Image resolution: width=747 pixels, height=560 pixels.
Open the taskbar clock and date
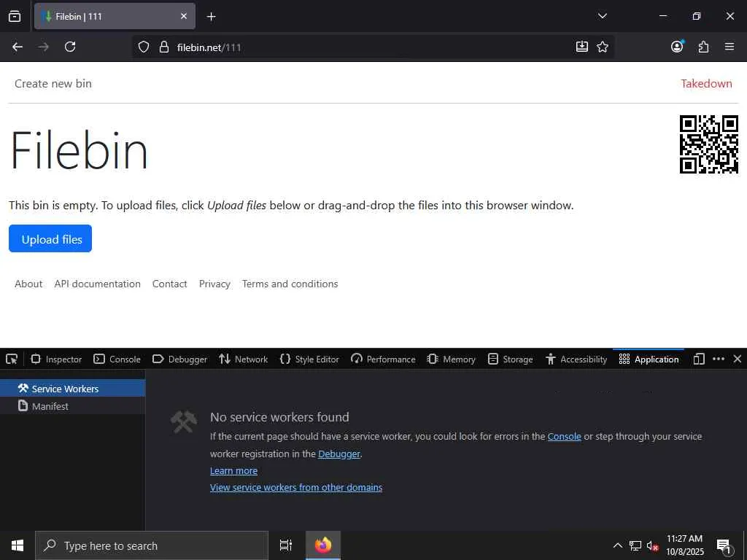(684, 545)
